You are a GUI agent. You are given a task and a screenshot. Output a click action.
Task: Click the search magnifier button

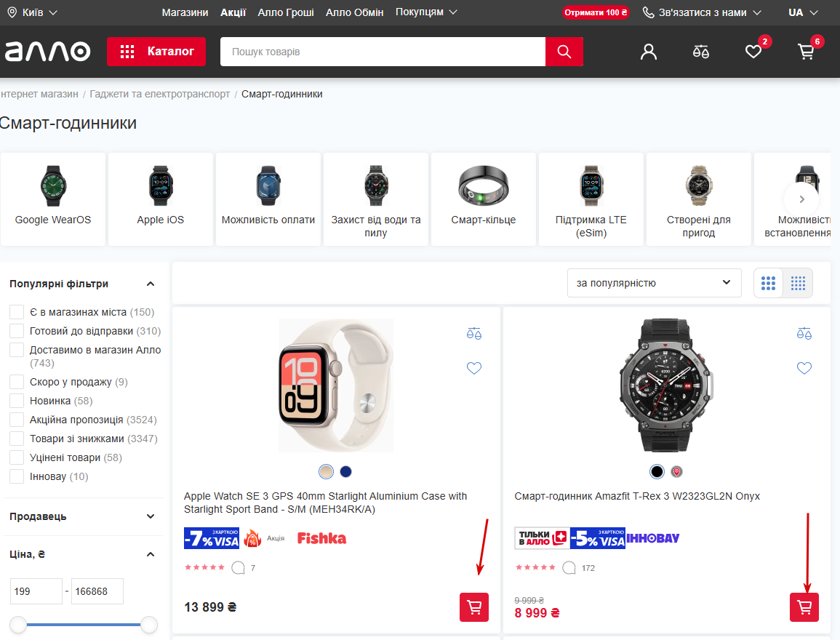564,52
